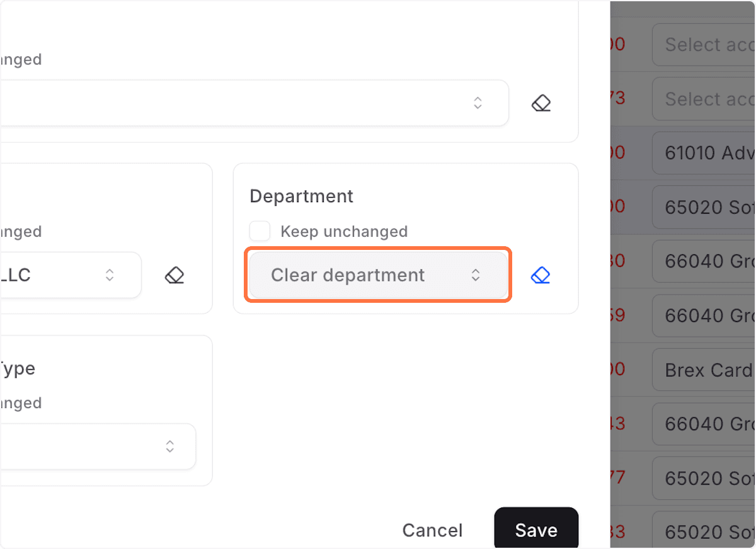756x549 pixels.
Task: Click the eraser icon next to the top field
Action: pyautogui.click(x=541, y=103)
